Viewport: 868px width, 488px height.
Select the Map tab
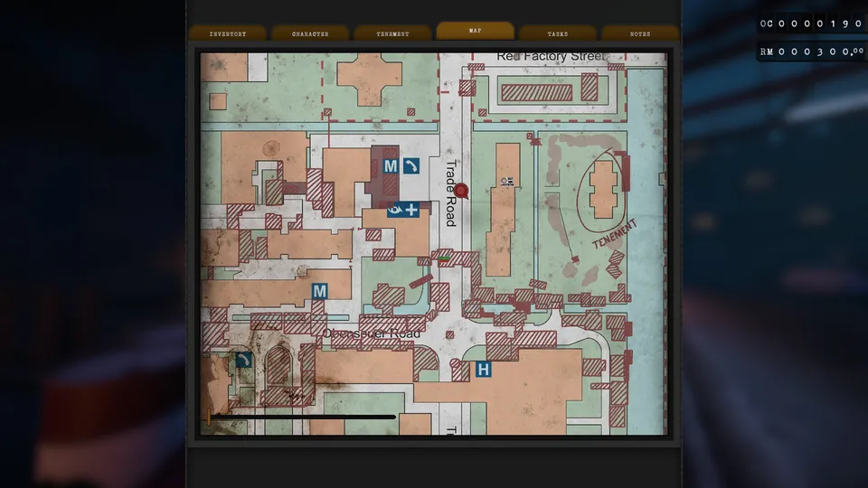pos(475,31)
